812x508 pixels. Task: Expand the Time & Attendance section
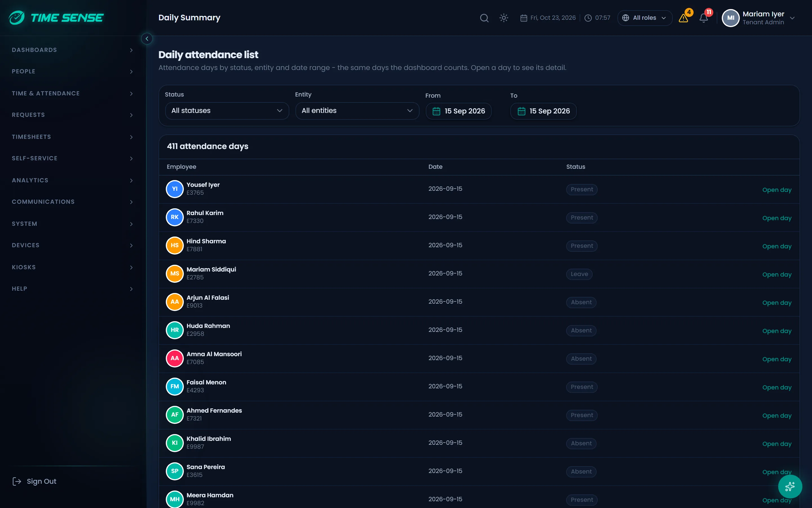point(73,93)
